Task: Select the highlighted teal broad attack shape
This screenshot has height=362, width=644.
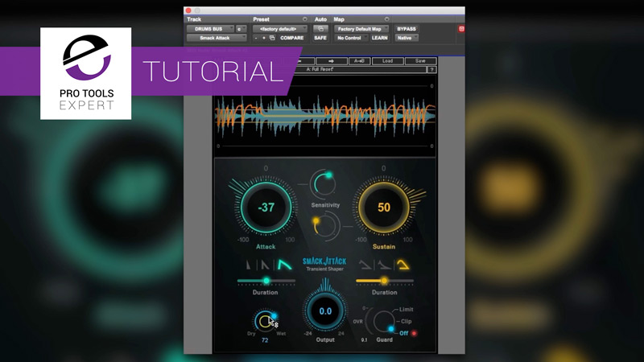Action: click(284, 265)
